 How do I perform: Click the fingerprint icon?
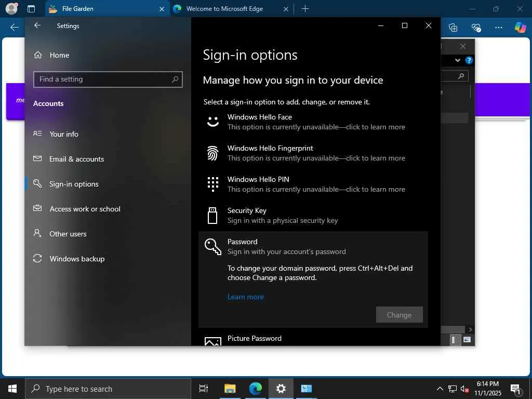point(212,153)
